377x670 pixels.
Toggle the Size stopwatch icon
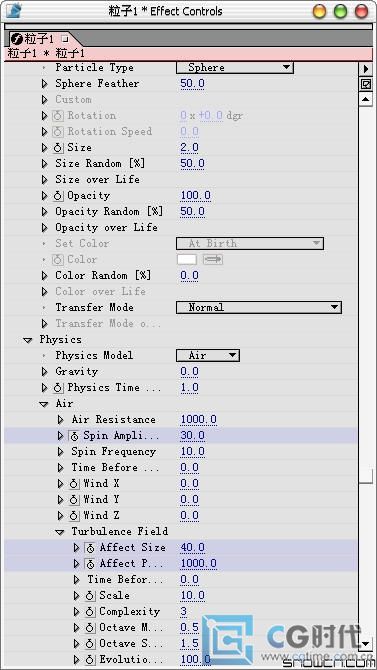coord(58,148)
